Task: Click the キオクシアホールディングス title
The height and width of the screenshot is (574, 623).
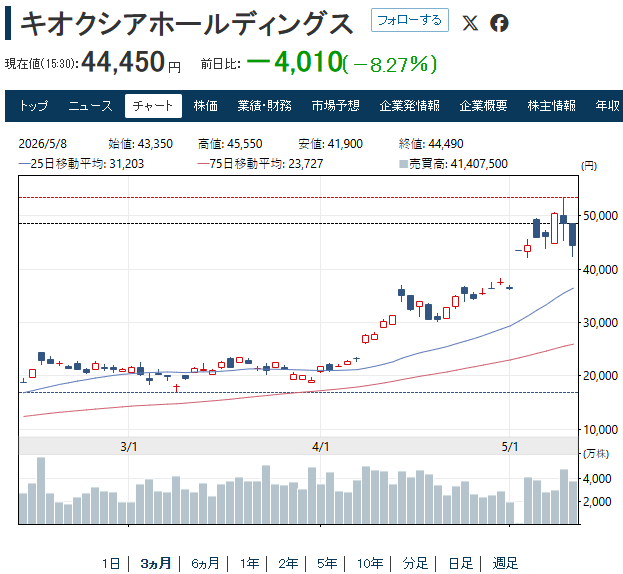Action: [x=186, y=24]
